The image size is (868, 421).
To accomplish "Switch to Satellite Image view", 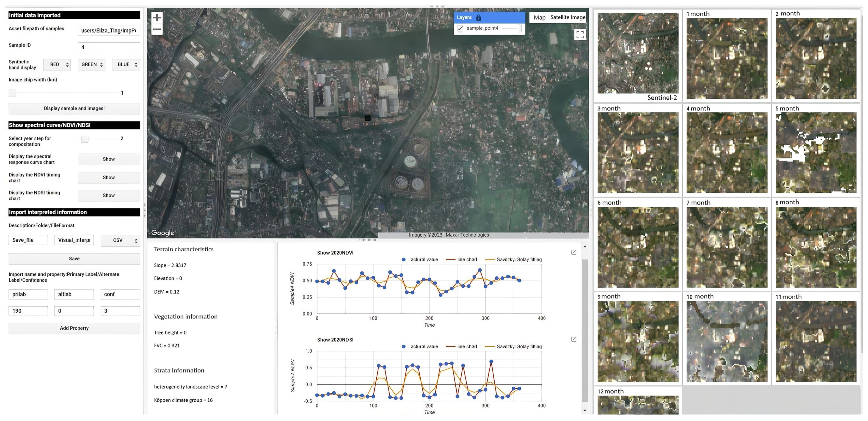I will coord(568,17).
